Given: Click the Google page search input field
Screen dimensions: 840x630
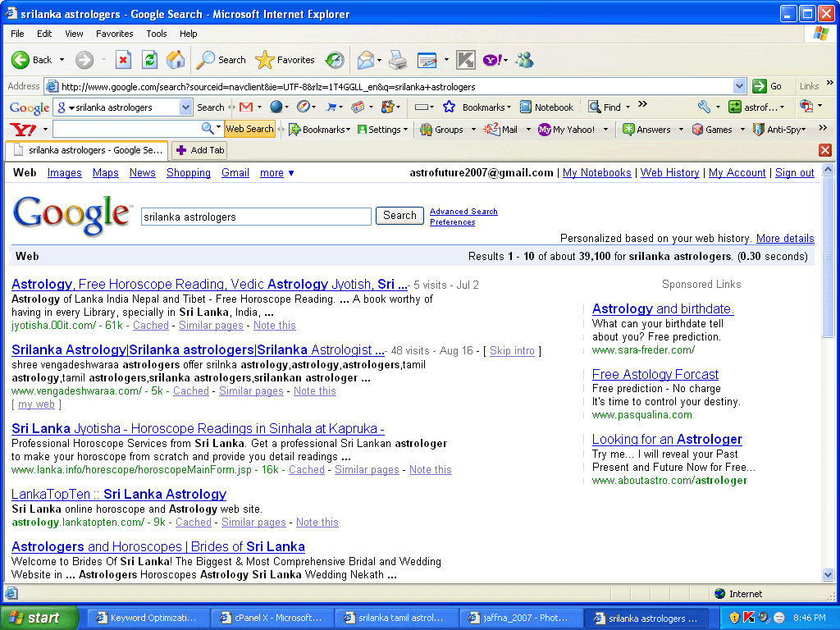Looking at the screenshot, I should [256, 217].
